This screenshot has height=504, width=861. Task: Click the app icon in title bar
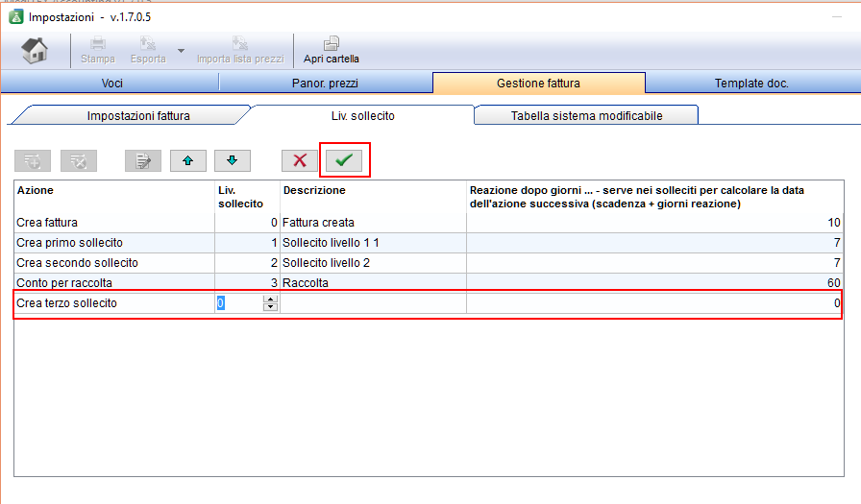click(16, 17)
